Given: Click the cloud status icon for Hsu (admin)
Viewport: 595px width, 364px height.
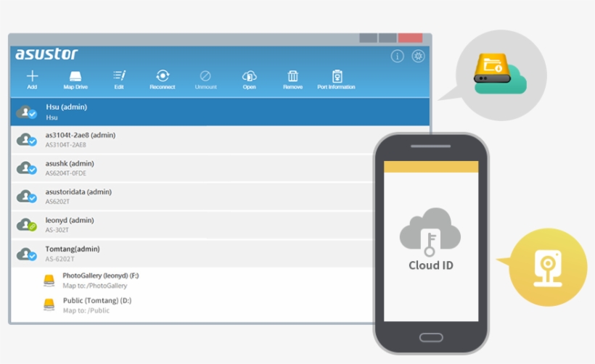Looking at the screenshot, I should pos(26,112).
